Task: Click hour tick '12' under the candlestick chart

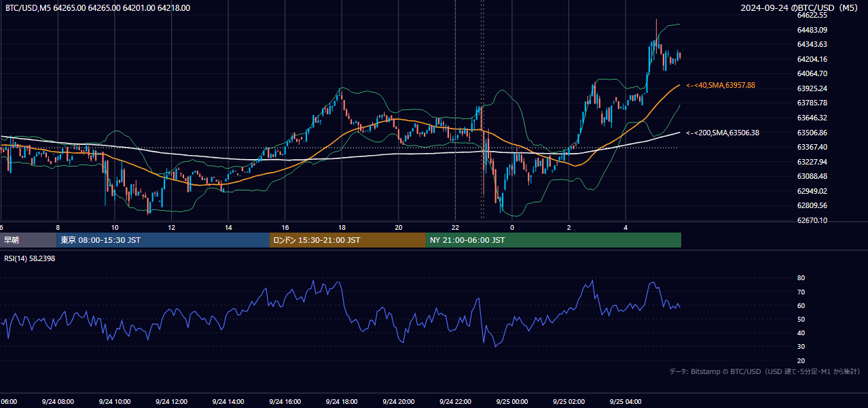Action: click(171, 228)
